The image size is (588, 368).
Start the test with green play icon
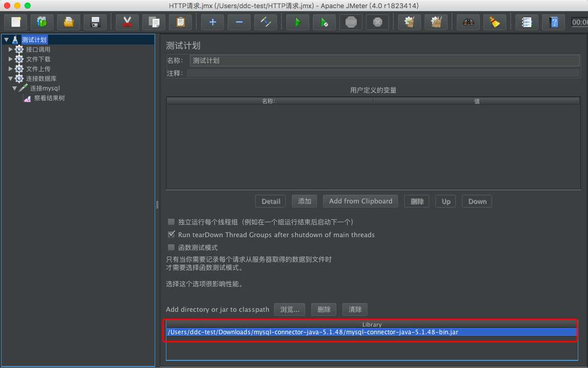click(x=298, y=22)
